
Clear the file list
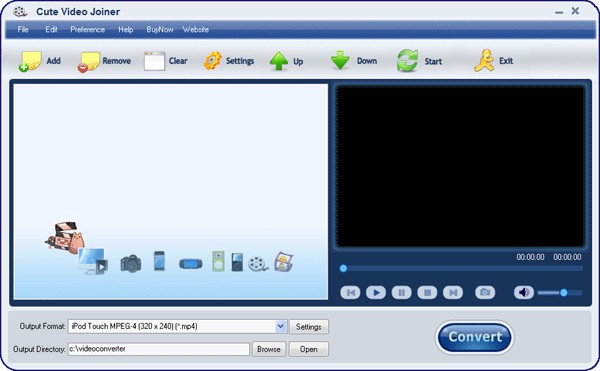pos(154,61)
